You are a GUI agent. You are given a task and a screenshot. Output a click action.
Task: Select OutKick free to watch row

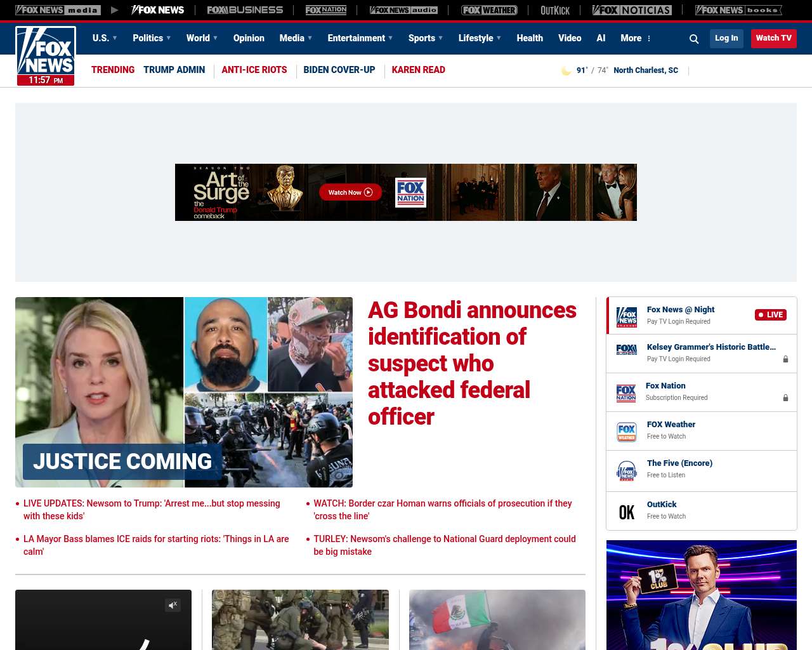click(x=702, y=511)
